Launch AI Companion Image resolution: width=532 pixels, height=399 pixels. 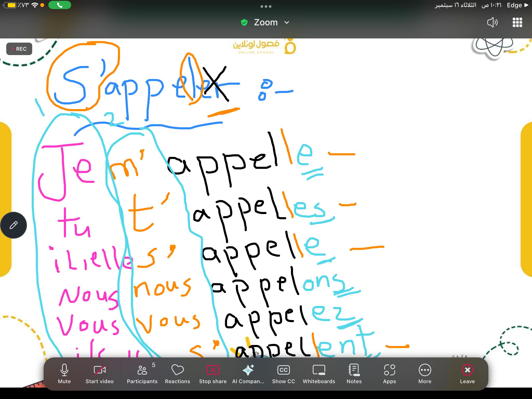[x=248, y=374]
